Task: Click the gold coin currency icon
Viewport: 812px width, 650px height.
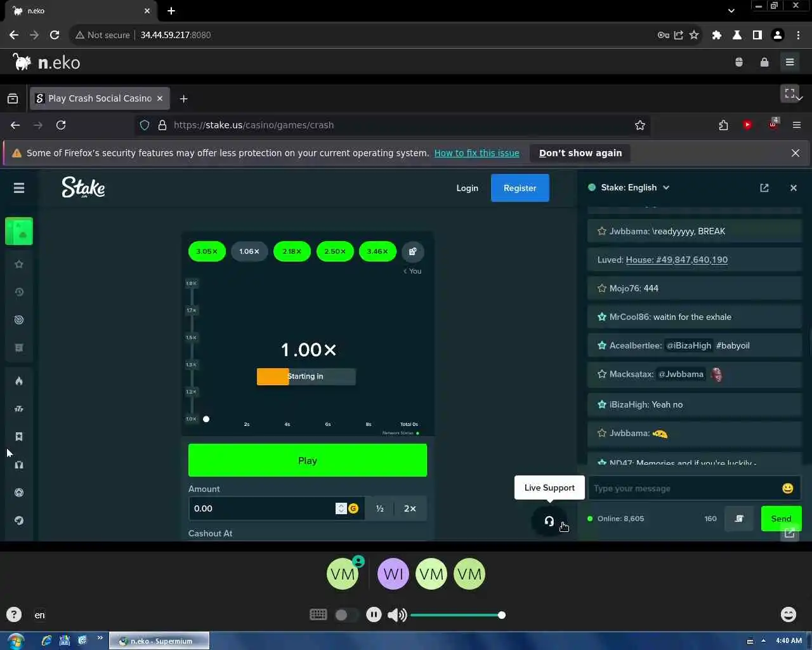Action: pos(353,508)
